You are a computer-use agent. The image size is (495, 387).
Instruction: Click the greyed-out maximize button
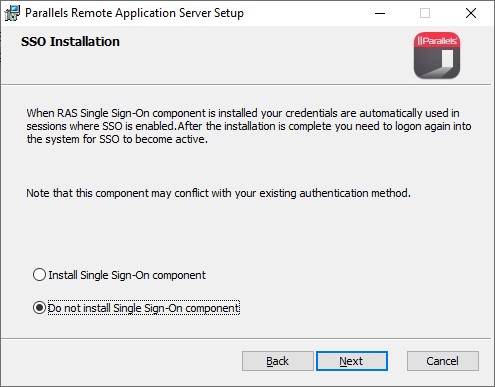(425, 13)
